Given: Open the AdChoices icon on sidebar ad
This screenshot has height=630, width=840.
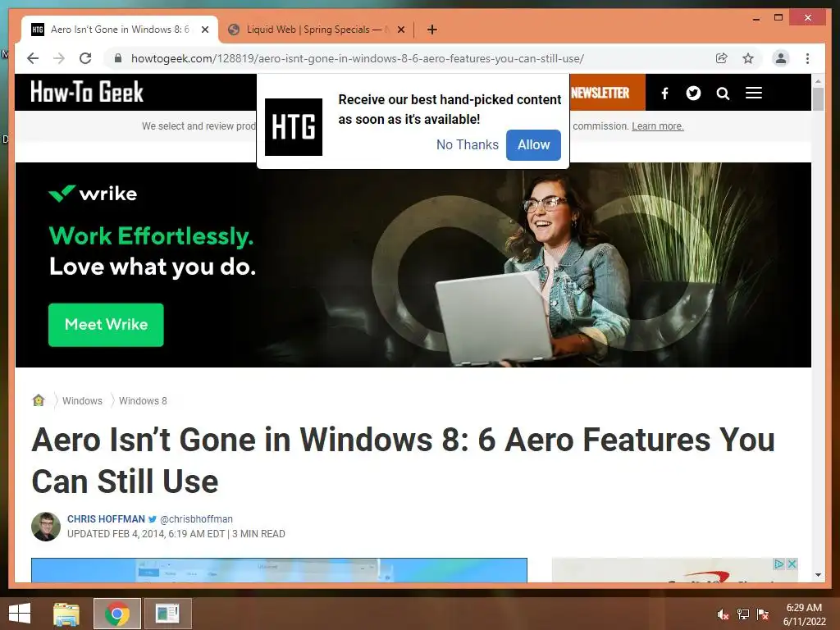Looking at the screenshot, I should pos(779,564).
